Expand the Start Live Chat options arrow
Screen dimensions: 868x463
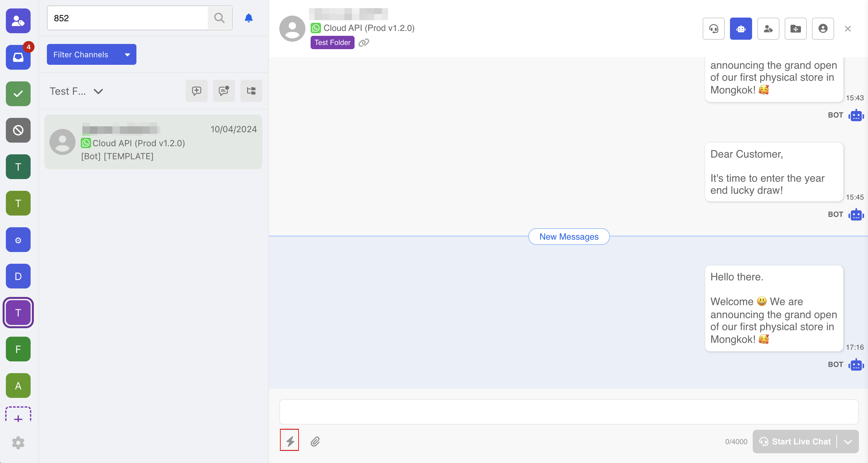pyautogui.click(x=847, y=442)
